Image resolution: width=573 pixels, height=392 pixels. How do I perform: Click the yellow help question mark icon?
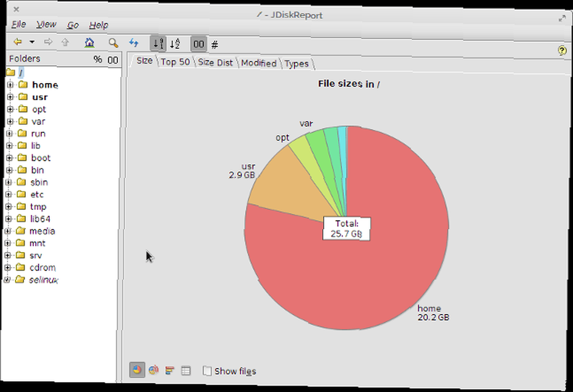coord(563,50)
